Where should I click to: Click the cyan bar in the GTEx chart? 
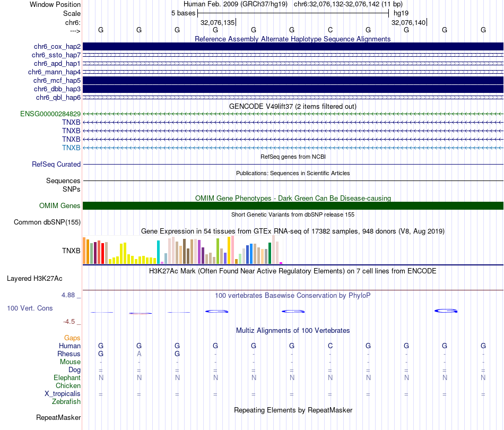pos(159,252)
